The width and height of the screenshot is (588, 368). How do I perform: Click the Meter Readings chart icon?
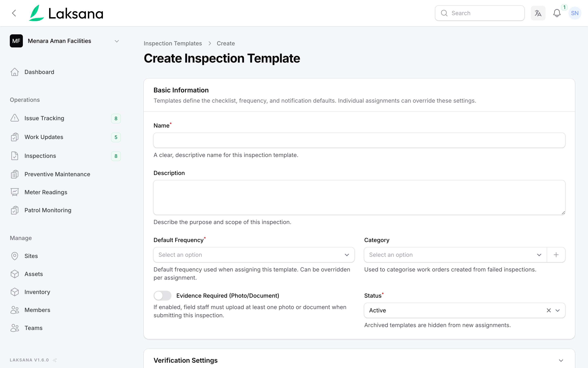[14, 192]
